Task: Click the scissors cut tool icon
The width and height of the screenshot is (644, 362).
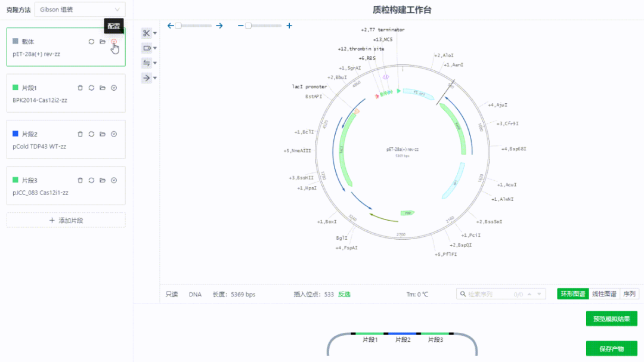Action: point(146,33)
